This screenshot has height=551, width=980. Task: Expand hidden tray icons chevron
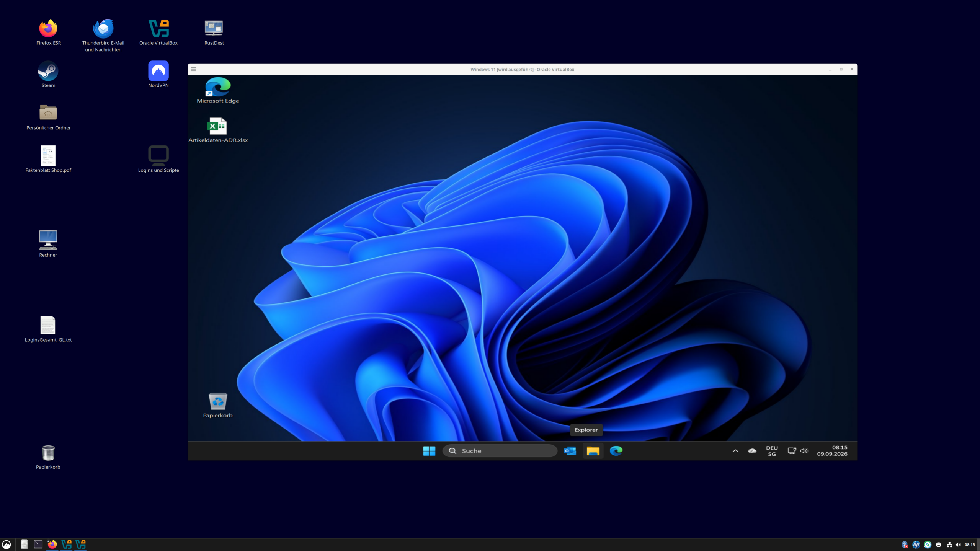click(735, 451)
